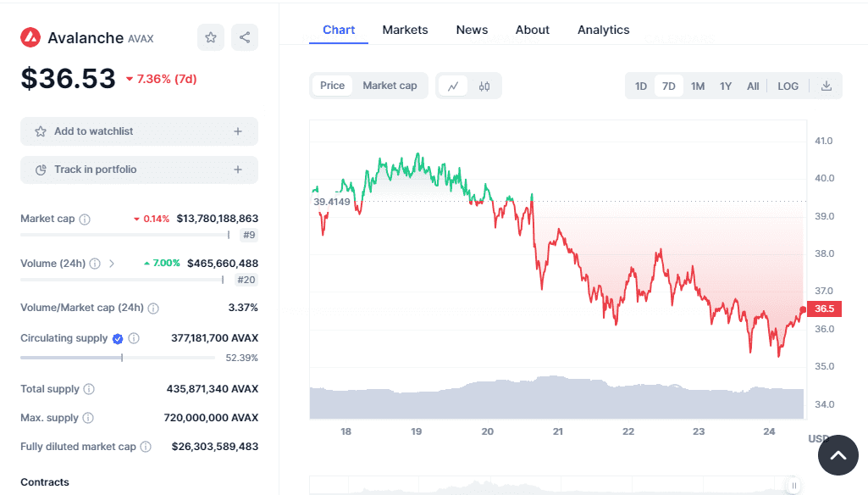Click the 435,871,340 AVAX total supply value
The height and width of the screenshot is (495, 868).
(x=213, y=388)
